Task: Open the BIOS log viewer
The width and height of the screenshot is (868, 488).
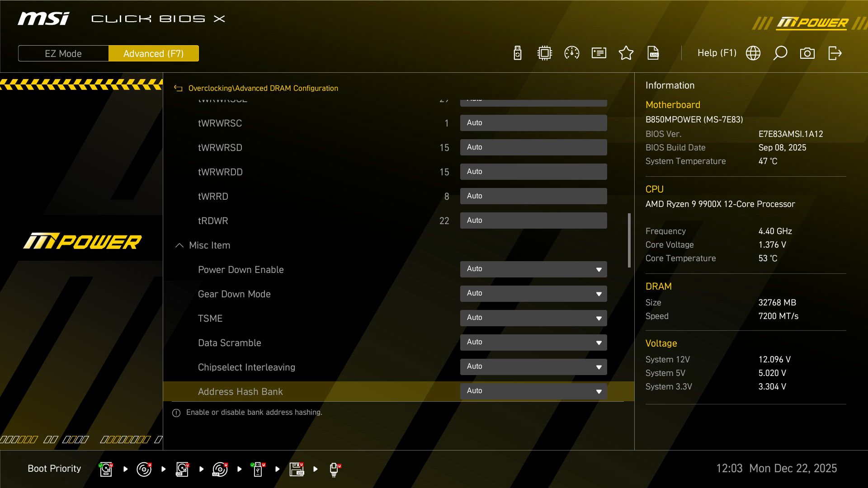Action: pyautogui.click(x=653, y=53)
